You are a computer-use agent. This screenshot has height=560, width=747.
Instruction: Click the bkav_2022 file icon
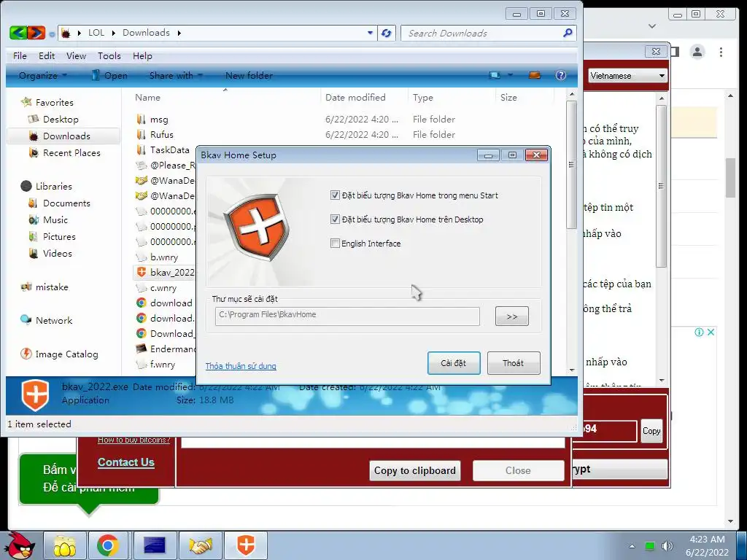click(x=142, y=273)
